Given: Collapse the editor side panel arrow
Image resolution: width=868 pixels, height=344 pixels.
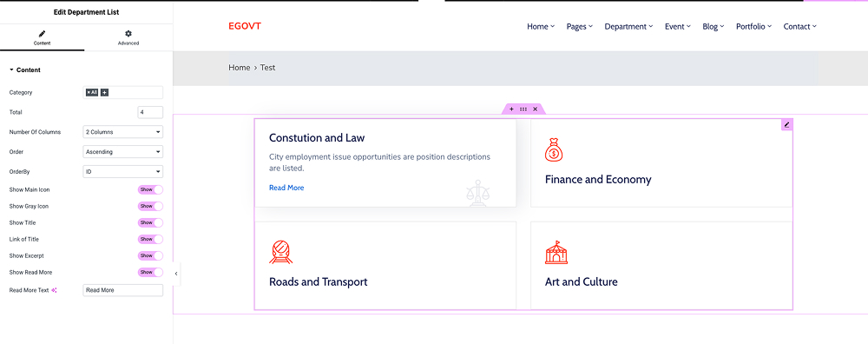Looking at the screenshot, I should tap(176, 274).
